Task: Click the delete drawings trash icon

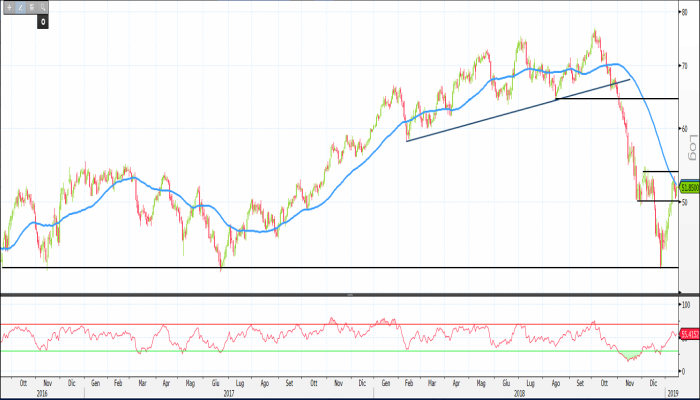Action: point(31,6)
